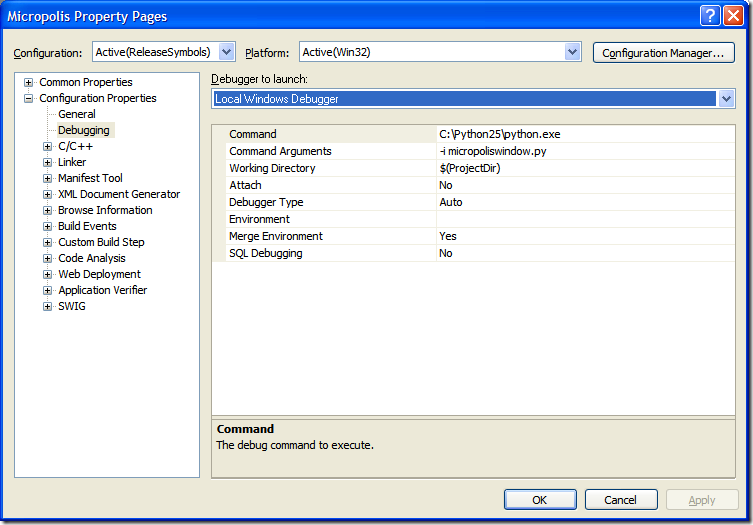Viewport: 753px width, 525px height.
Task: Select the XML Document Generator label
Action: [x=119, y=194]
